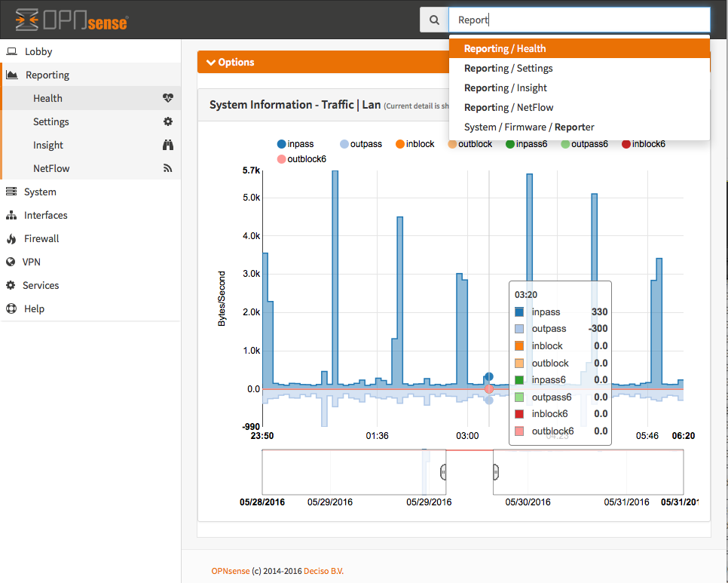728x583 pixels.
Task: Click the Settings gear icon
Action: [167, 121]
